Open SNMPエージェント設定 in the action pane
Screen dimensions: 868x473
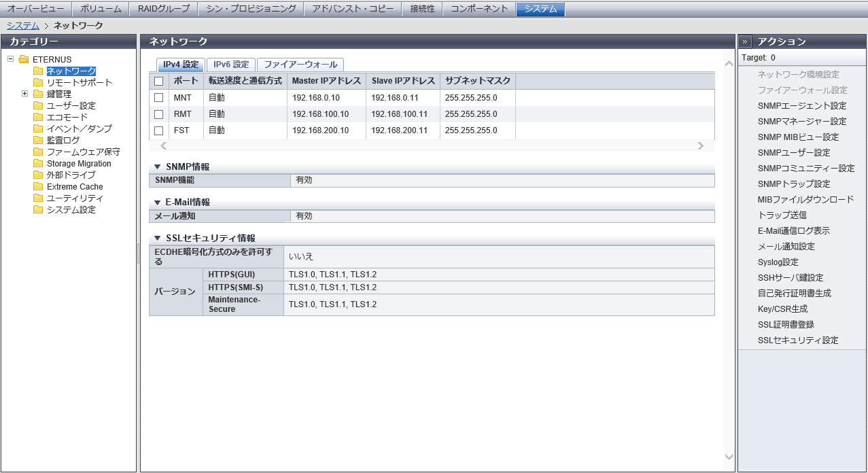coord(802,106)
